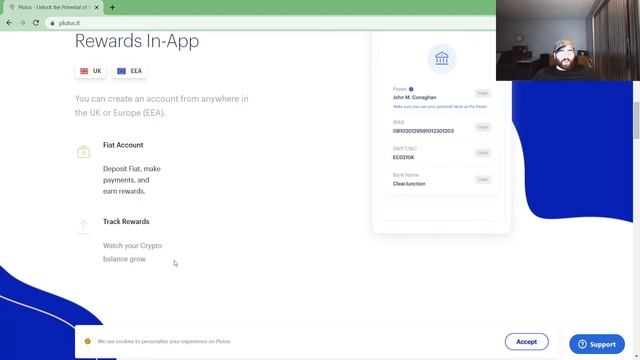The height and width of the screenshot is (360, 640).
Task: Click the ClearJunction bank name text
Action: [409, 184]
